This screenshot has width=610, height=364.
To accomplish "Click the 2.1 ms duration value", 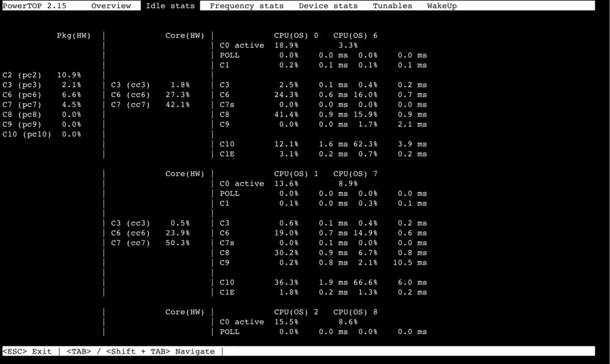I will pos(412,124).
